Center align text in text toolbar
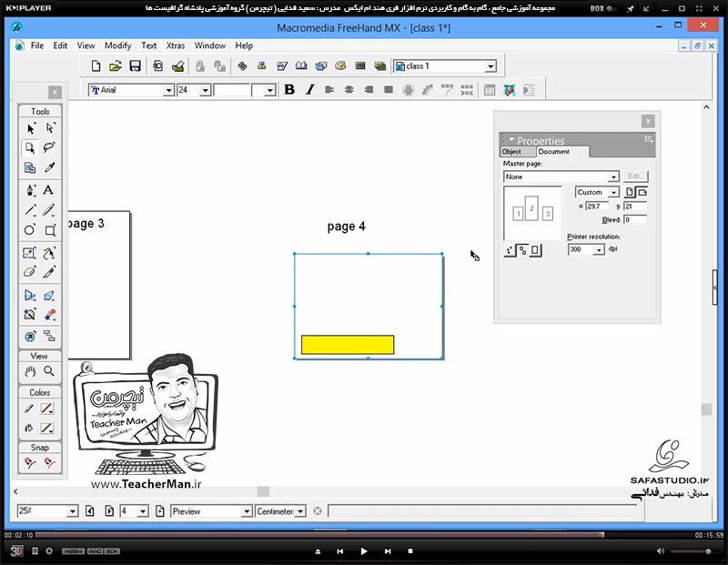This screenshot has height=565, width=728. pos(349,89)
